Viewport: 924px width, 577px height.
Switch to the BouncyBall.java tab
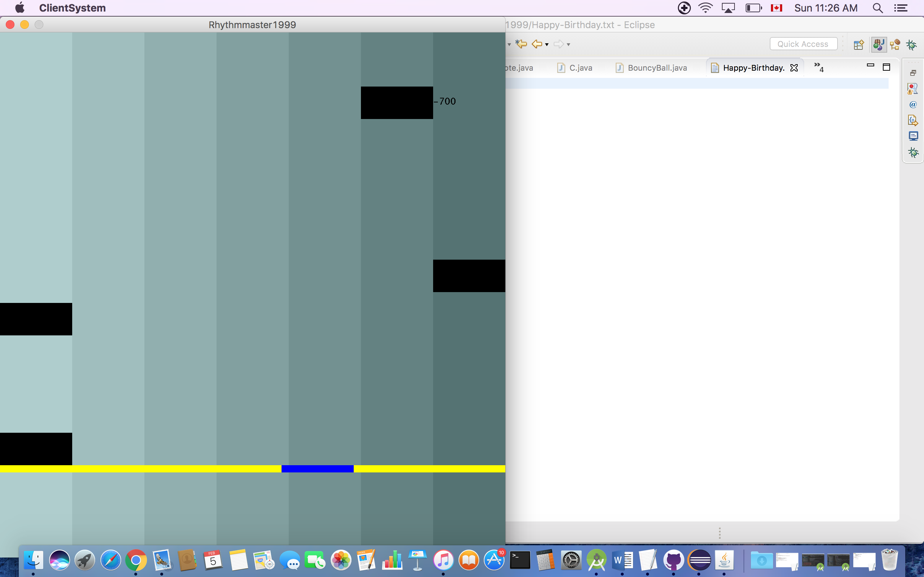[657, 68]
